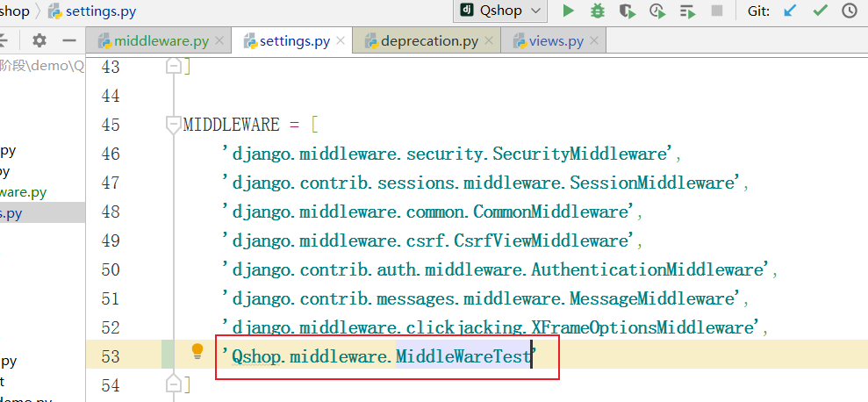868x402 pixels.
Task: Show intention actions via the lightbulb
Action: [x=197, y=351]
